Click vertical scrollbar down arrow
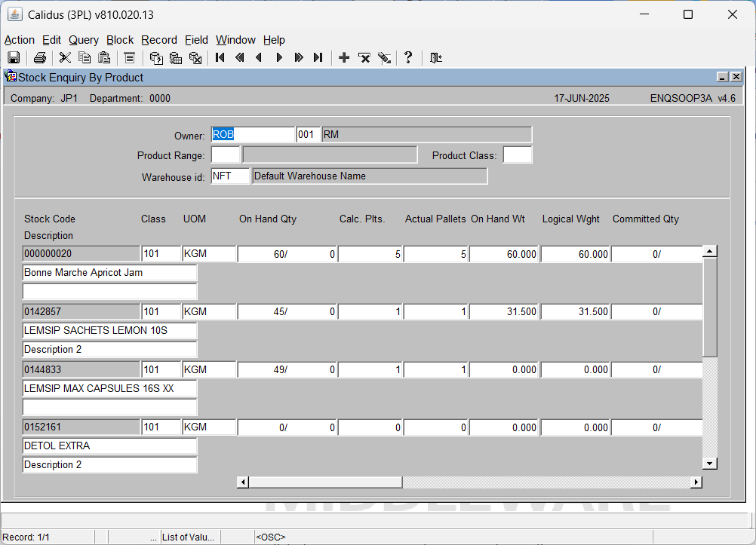The height and width of the screenshot is (545, 756). [x=710, y=464]
